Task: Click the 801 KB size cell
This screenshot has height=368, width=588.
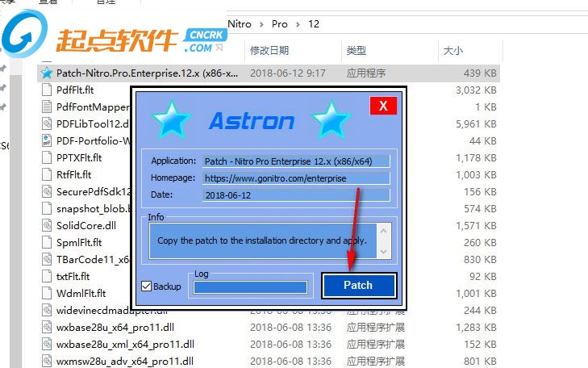Action: (480, 362)
